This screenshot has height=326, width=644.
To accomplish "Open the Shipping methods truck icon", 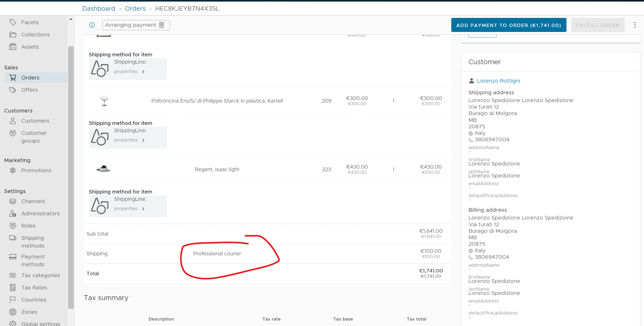I will coord(13,238).
